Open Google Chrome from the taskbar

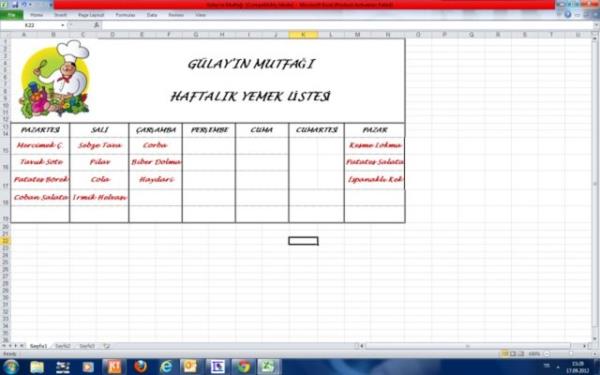[x=243, y=367]
